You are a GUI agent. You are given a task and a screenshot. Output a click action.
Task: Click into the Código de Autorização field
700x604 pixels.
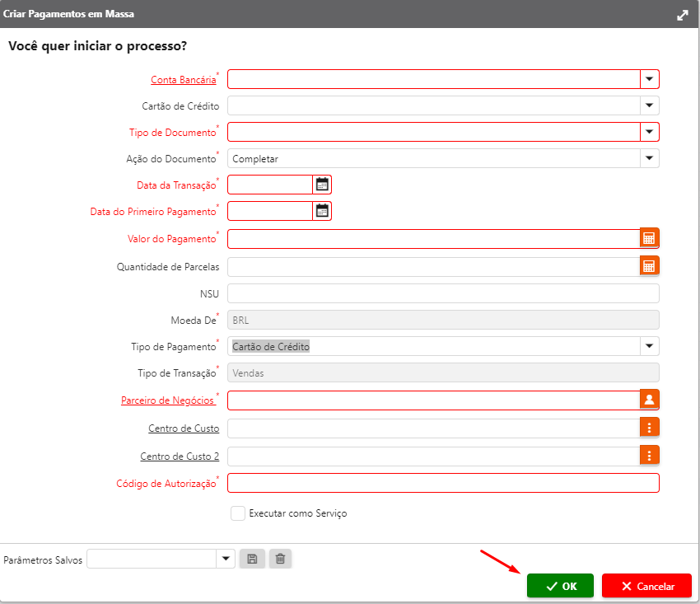point(443,483)
